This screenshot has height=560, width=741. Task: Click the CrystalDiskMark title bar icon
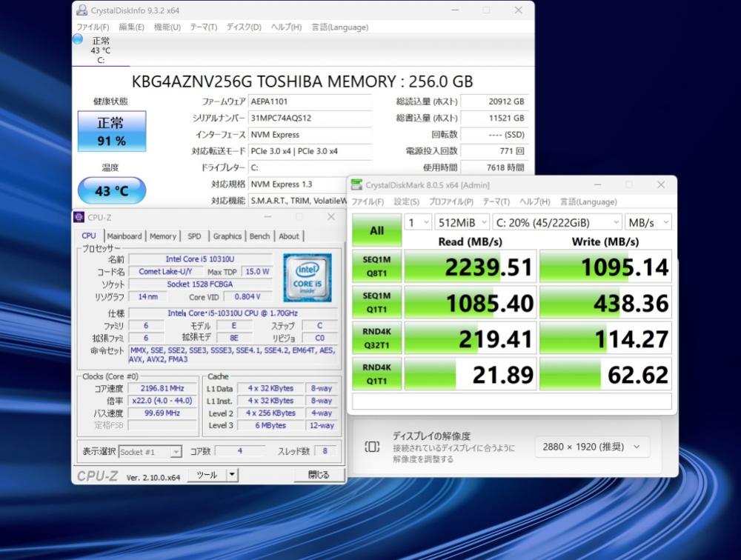[x=357, y=184]
